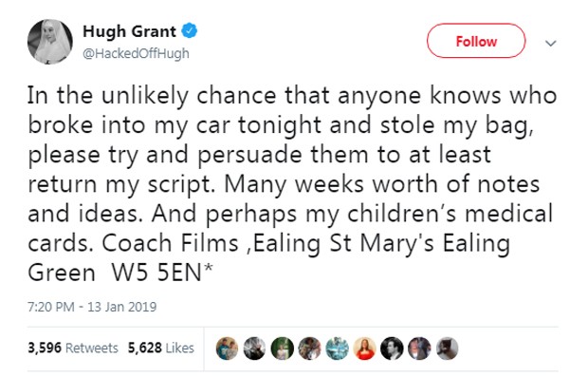Viewport: 588px width, 377px height.
Task: Follow Hugh Grant with the Follow button
Action: (x=476, y=41)
